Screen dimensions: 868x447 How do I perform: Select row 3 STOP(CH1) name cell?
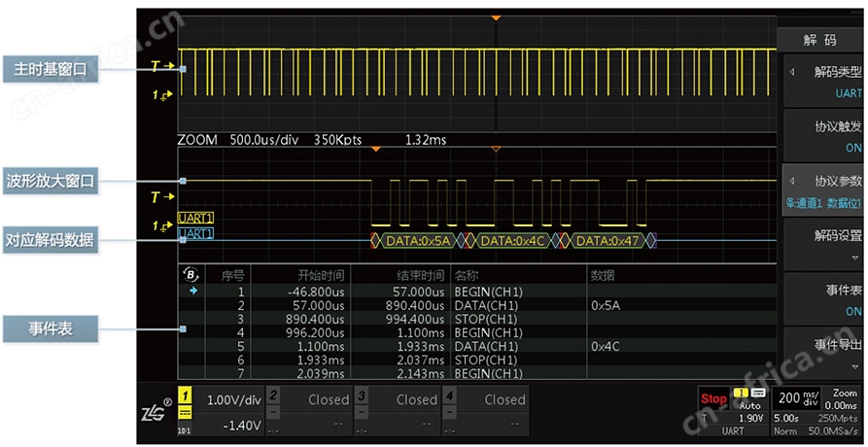point(486,319)
